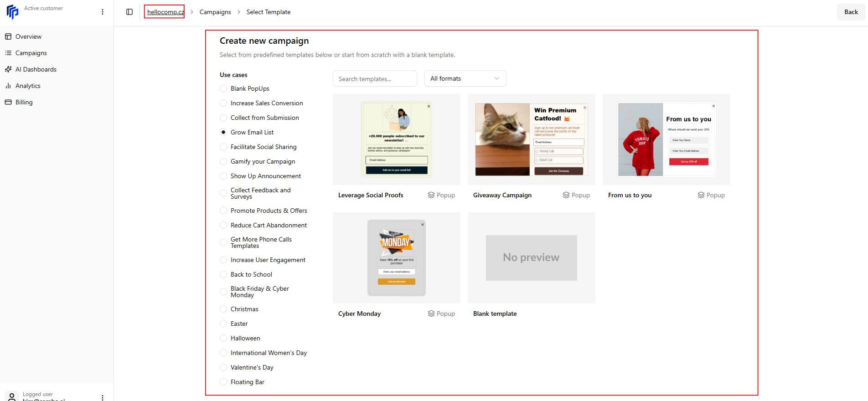Screen dimensions: 868x401
Task: Choose Valentine's Day use case
Action: pyautogui.click(x=223, y=367)
